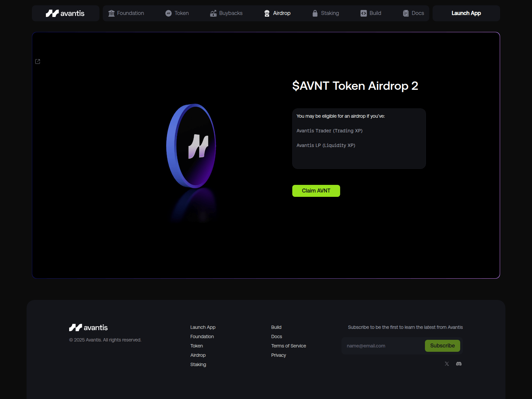Open the external link icon on hero card
This screenshot has height=399, width=532.
coord(38,61)
